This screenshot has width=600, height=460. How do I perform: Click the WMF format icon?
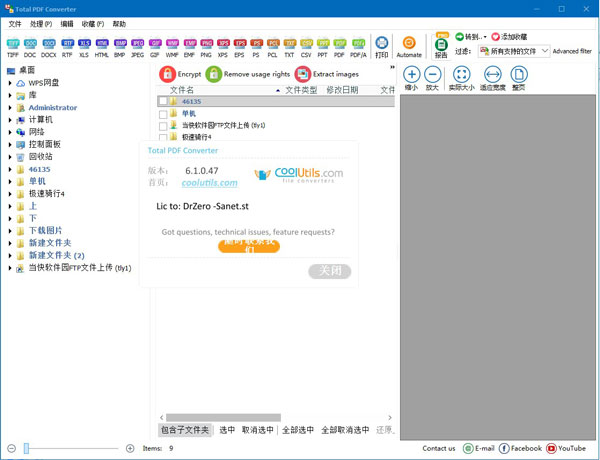172,47
